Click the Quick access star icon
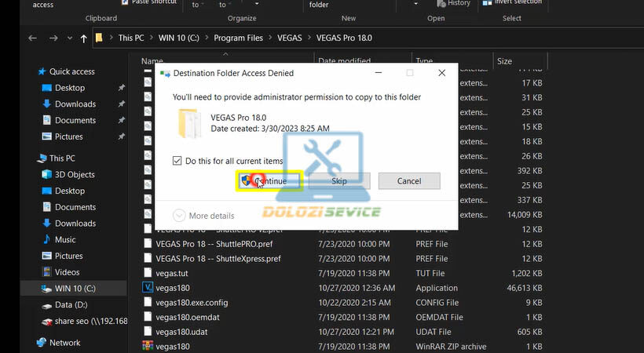The width and height of the screenshot is (644, 353). point(42,71)
